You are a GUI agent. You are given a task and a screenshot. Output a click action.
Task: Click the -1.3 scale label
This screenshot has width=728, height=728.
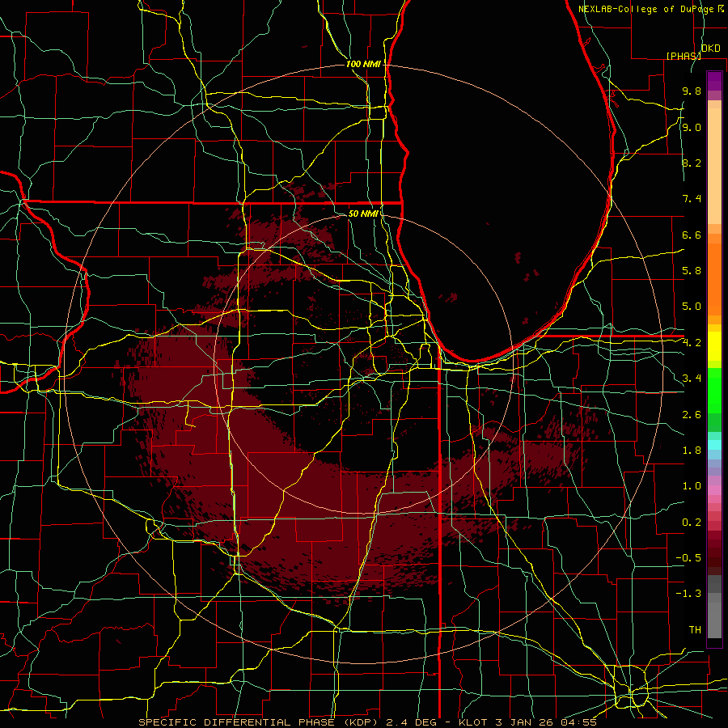coord(688,594)
